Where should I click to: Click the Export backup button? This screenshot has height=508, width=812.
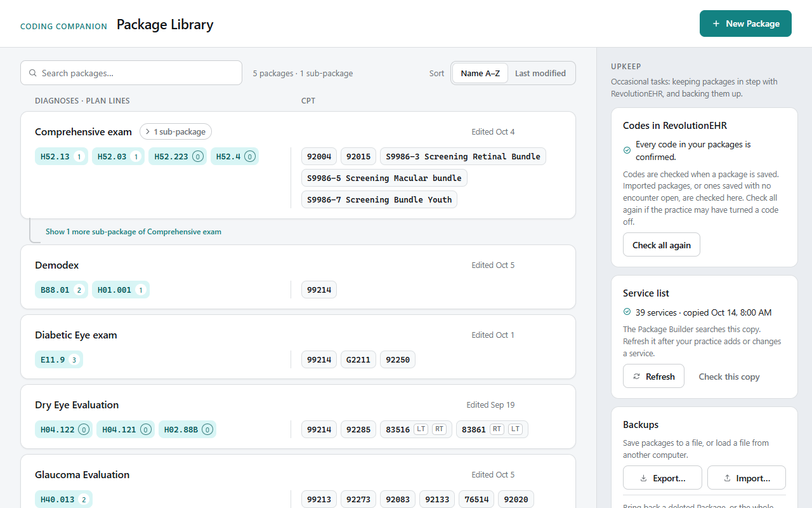tap(662, 478)
